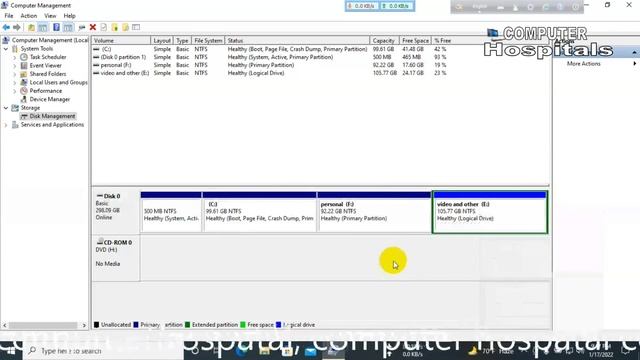The height and width of the screenshot is (360, 640).
Task: Expand the Event Viewer tree node
Action: tap(15, 65)
